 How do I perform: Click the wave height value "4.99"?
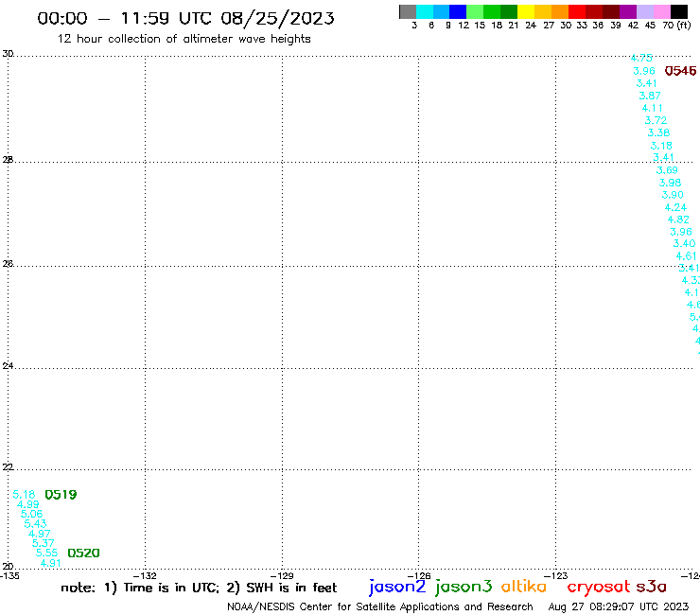click(x=28, y=504)
